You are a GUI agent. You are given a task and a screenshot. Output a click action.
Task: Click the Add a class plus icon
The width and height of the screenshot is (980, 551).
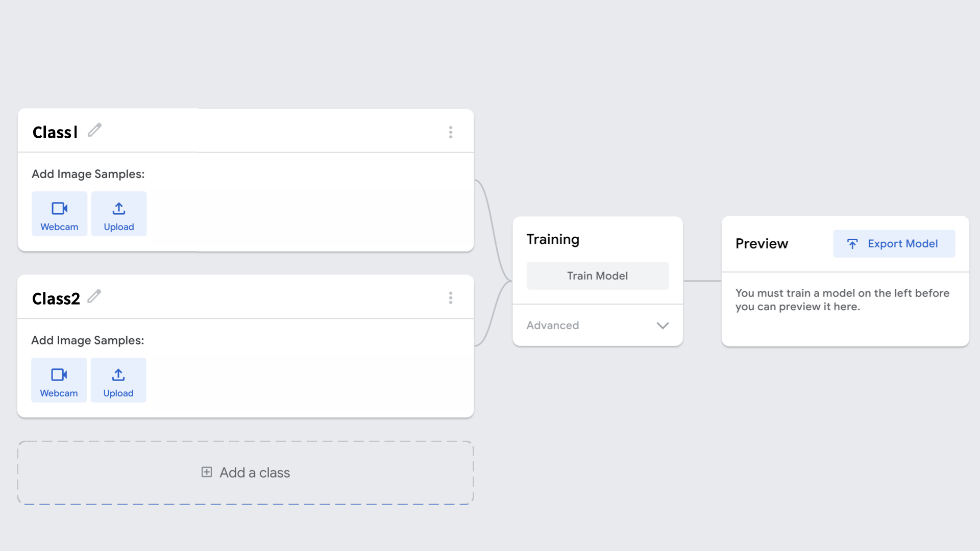point(207,472)
